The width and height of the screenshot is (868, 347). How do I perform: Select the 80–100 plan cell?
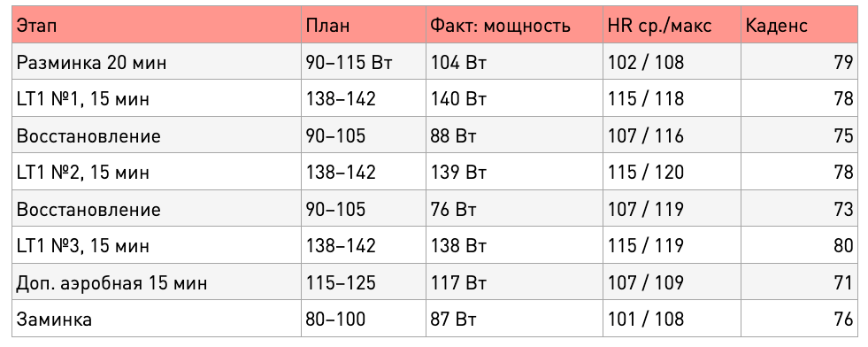click(x=364, y=319)
